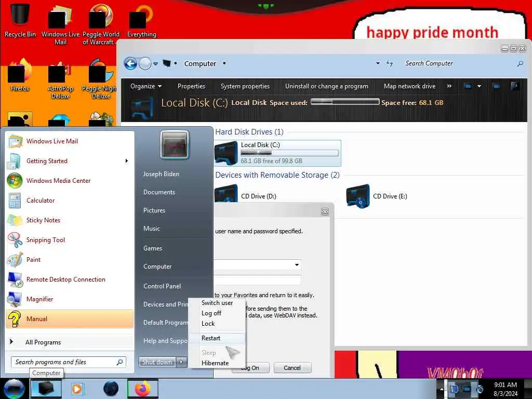This screenshot has width=532, height=399.
Task: Expand Getting Started submenu arrow
Action: pyautogui.click(x=127, y=161)
